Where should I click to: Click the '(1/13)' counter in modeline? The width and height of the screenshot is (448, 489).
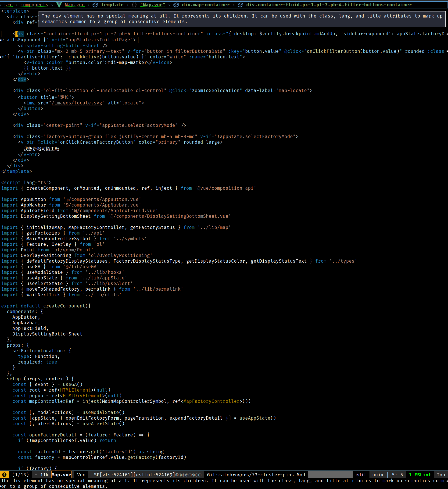[x=20, y=475]
